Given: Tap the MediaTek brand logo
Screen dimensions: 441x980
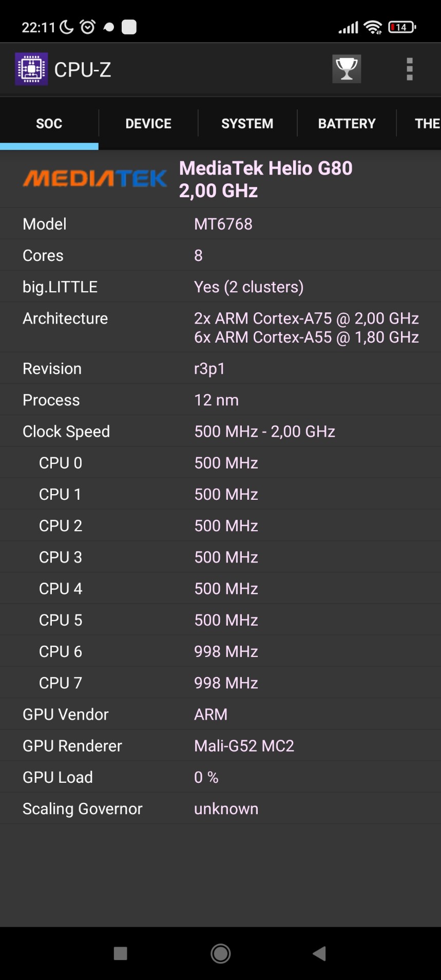Looking at the screenshot, I should click(x=95, y=179).
